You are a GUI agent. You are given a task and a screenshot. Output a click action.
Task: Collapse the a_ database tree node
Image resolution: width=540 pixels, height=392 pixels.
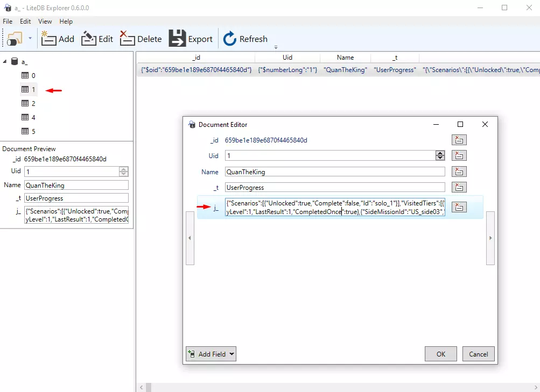[x=5, y=62]
